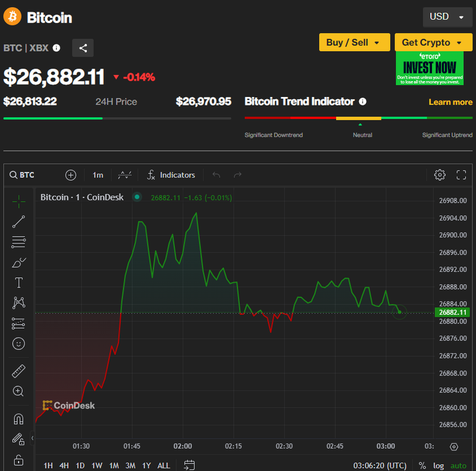Switch chart range to 1Y
This screenshot has height=471, width=476.
146,465
